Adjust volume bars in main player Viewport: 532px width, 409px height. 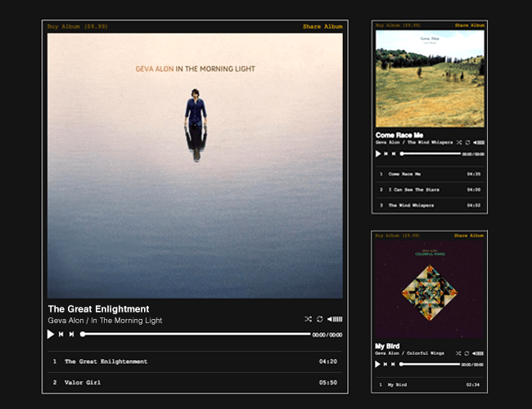[335, 319]
